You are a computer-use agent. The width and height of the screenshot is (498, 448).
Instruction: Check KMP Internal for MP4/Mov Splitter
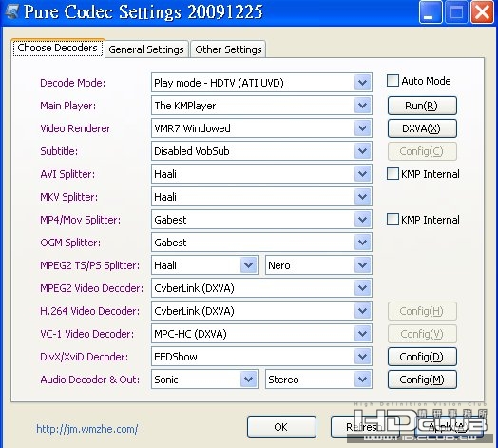click(393, 220)
